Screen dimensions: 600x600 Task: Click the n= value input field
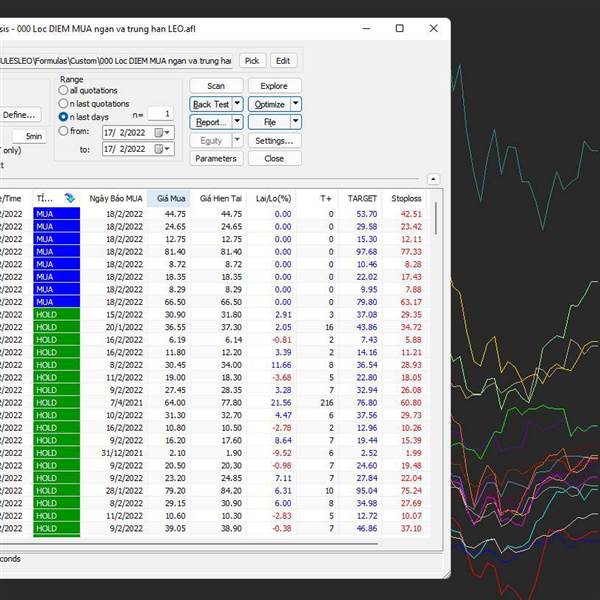pos(160,114)
